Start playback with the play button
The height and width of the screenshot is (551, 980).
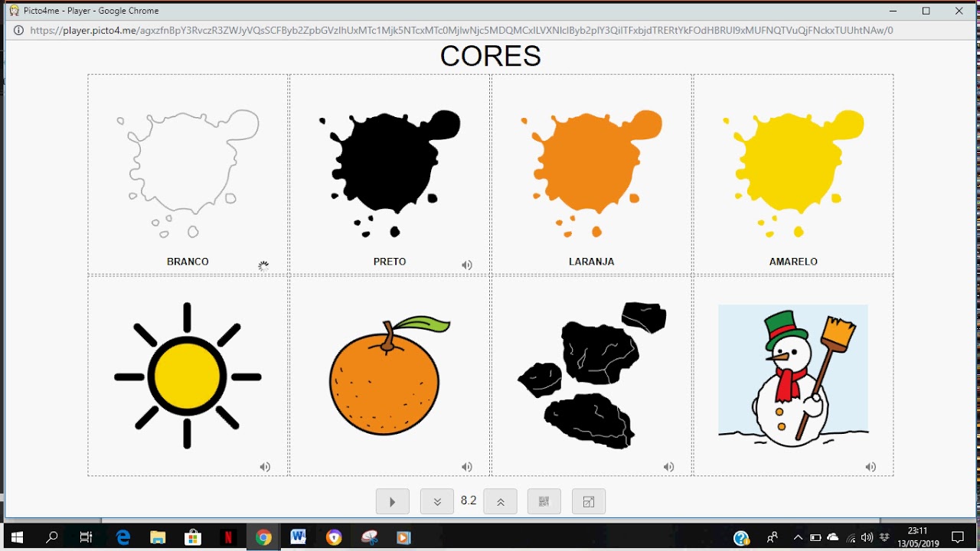pos(392,502)
